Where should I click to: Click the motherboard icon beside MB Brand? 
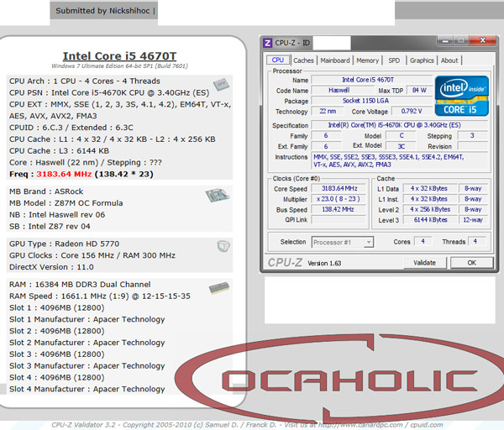coord(218,195)
